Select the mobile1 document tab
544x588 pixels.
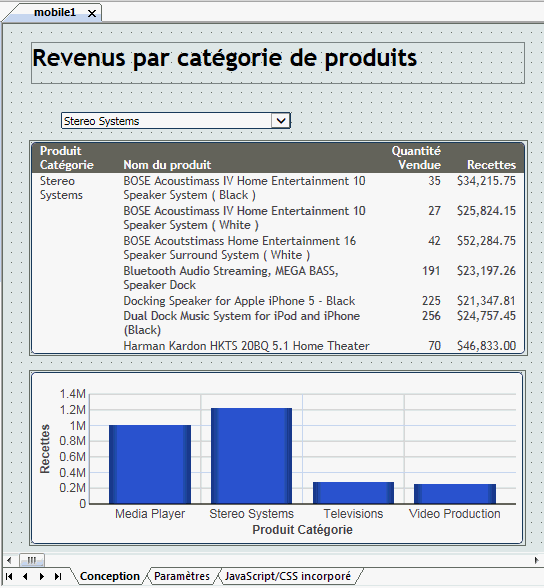click(55, 13)
